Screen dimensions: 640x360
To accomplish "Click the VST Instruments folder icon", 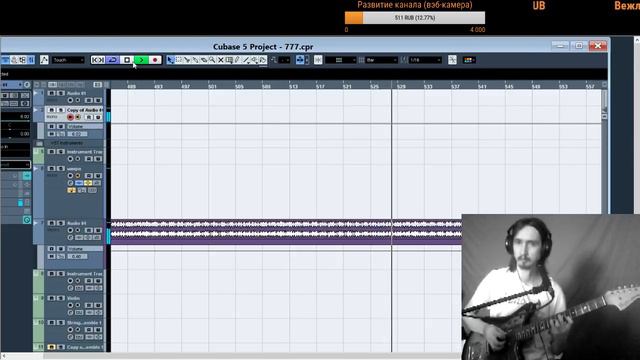I will [40, 144].
